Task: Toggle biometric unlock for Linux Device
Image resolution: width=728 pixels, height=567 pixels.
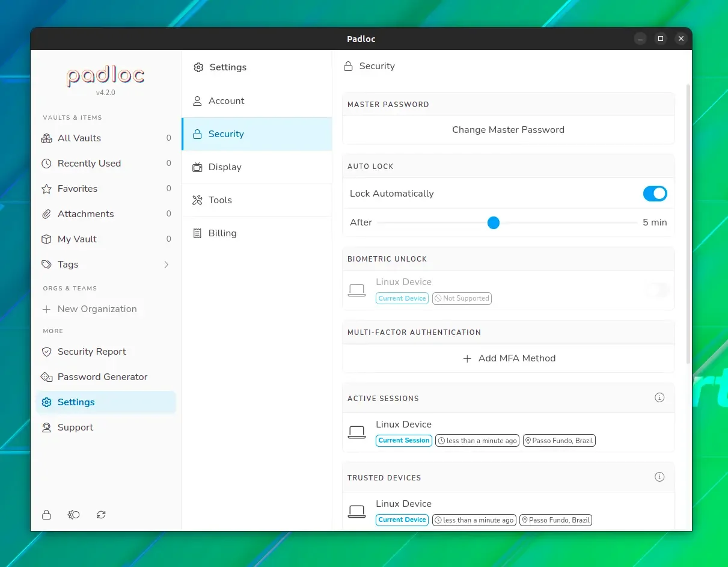Action: 657,290
